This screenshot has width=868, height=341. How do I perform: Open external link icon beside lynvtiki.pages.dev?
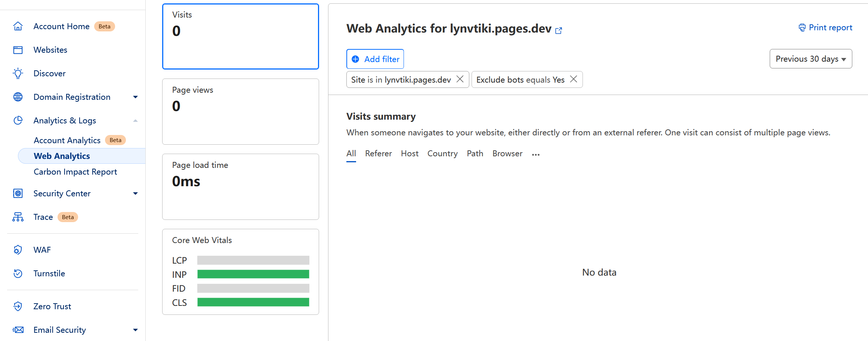coord(559,30)
